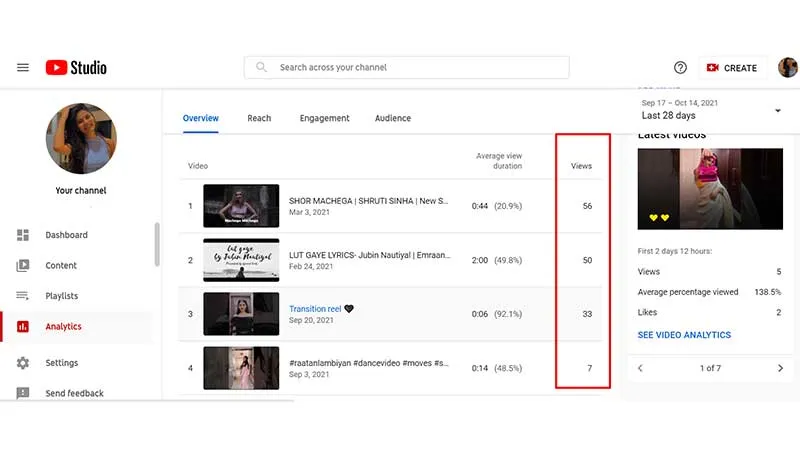Click the #raatanlambiyan video title
Image resolution: width=800 pixels, height=450 pixels.
coord(369,363)
